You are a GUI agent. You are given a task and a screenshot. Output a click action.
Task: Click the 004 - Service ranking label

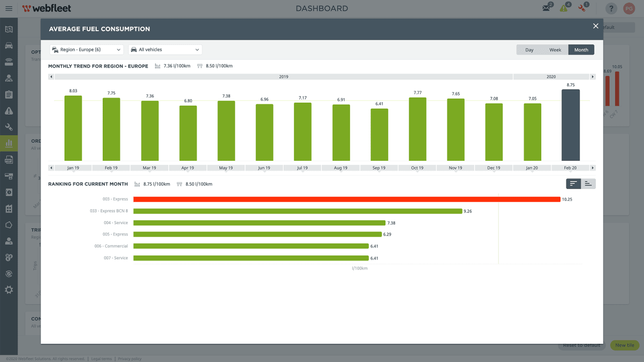click(x=116, y=223)
